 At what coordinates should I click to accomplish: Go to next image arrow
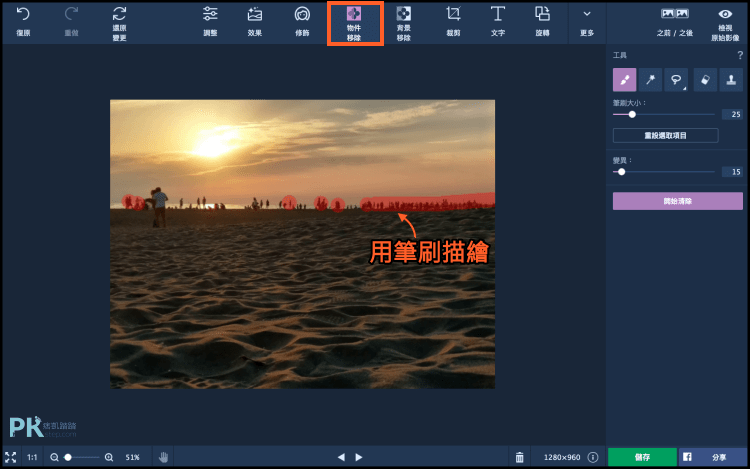click(x=359, y=458)
